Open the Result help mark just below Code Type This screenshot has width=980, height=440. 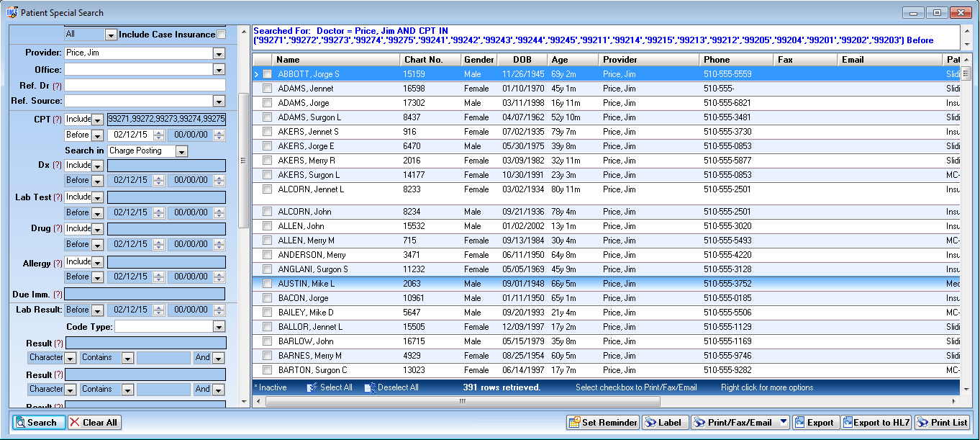click(x=58, y=344)
